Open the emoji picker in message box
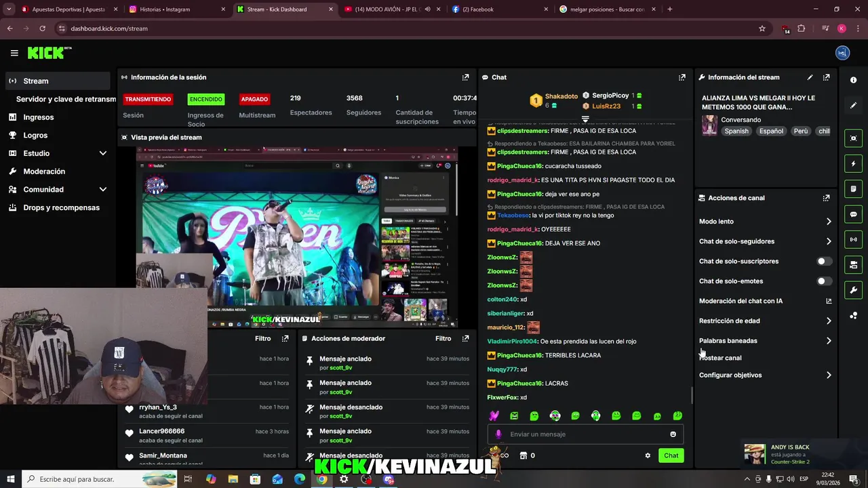Screen dimensions: 868x488 point(673,434)
